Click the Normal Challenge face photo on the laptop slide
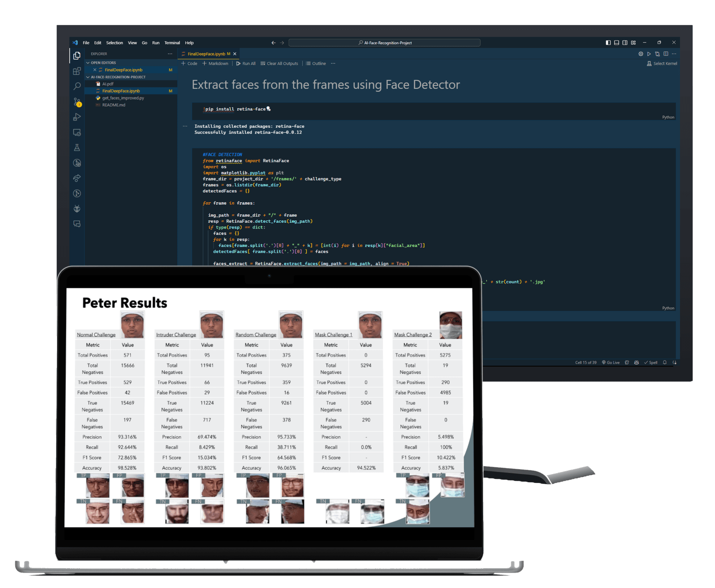The width and height of the screenshot is (715, 588). (132, 324)
